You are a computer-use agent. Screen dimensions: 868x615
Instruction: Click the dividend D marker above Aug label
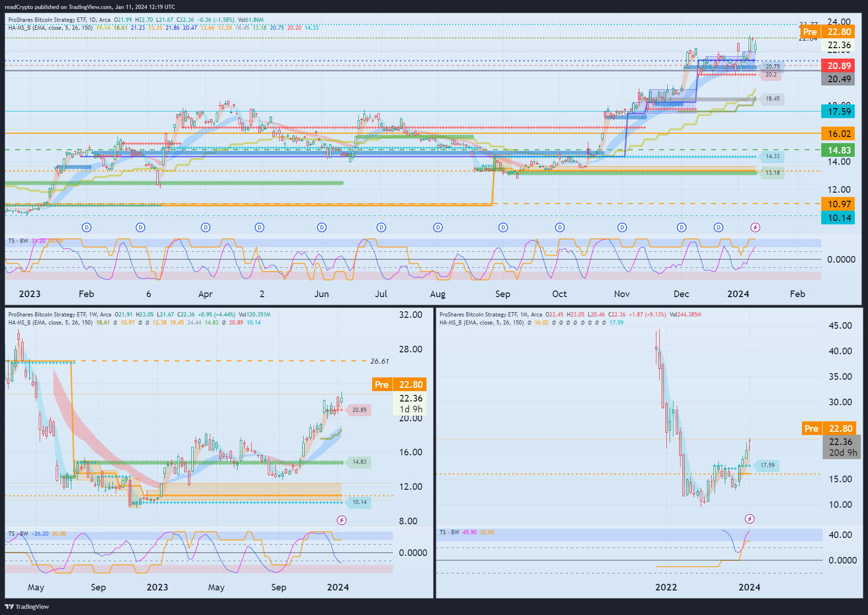(438, 228)
